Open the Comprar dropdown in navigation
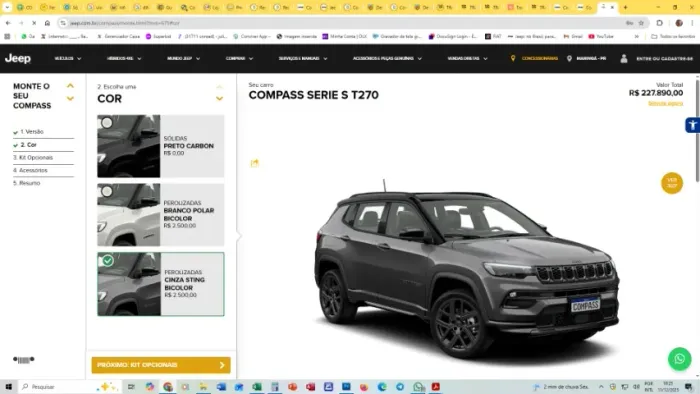 pos(239,58)
